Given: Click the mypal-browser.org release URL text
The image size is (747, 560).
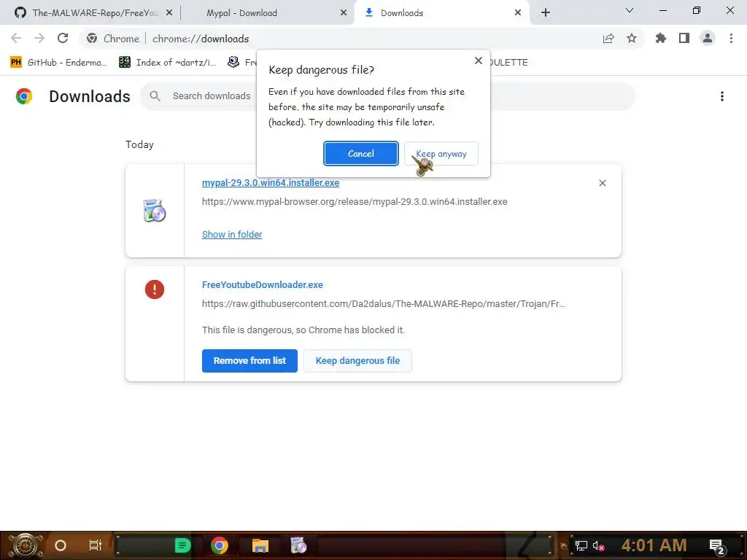Looking at the screenshot, I should coord(355,202).
